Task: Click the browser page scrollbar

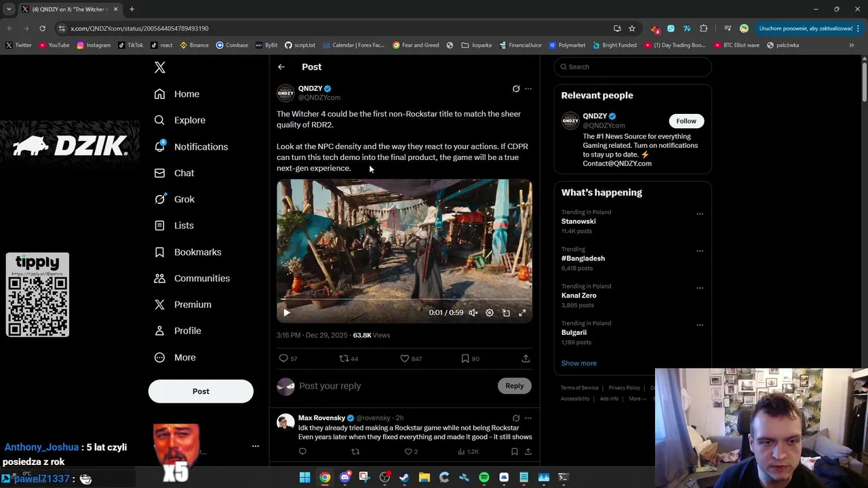Action: [x=865, y=81]
